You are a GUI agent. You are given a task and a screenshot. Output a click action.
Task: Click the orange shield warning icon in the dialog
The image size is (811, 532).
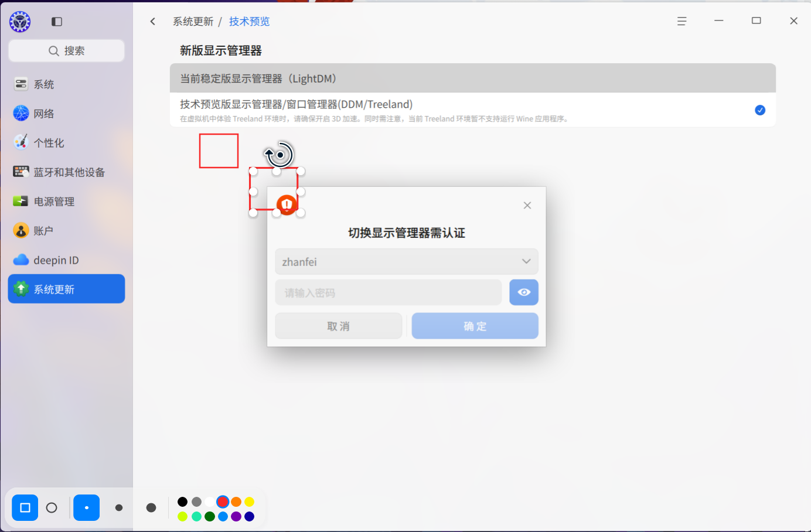[287, 204]
